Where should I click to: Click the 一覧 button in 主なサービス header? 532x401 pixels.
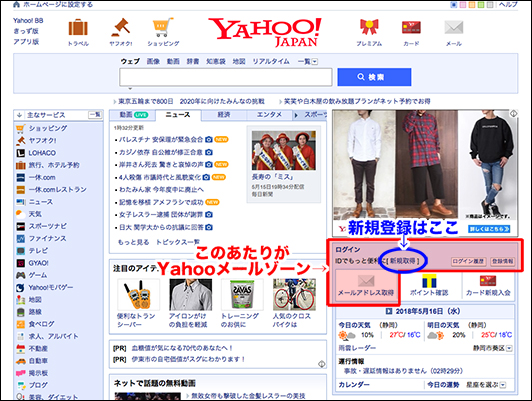95,115
